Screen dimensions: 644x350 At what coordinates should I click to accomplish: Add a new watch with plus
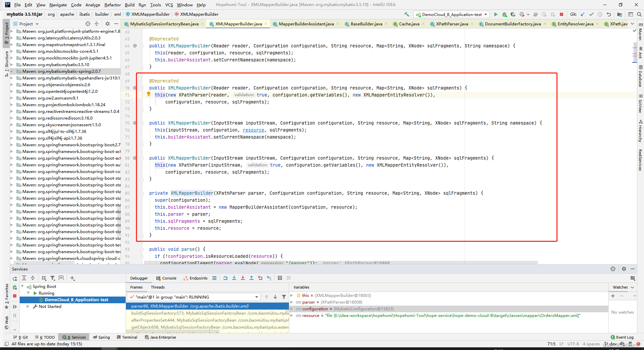coord(613,296)
